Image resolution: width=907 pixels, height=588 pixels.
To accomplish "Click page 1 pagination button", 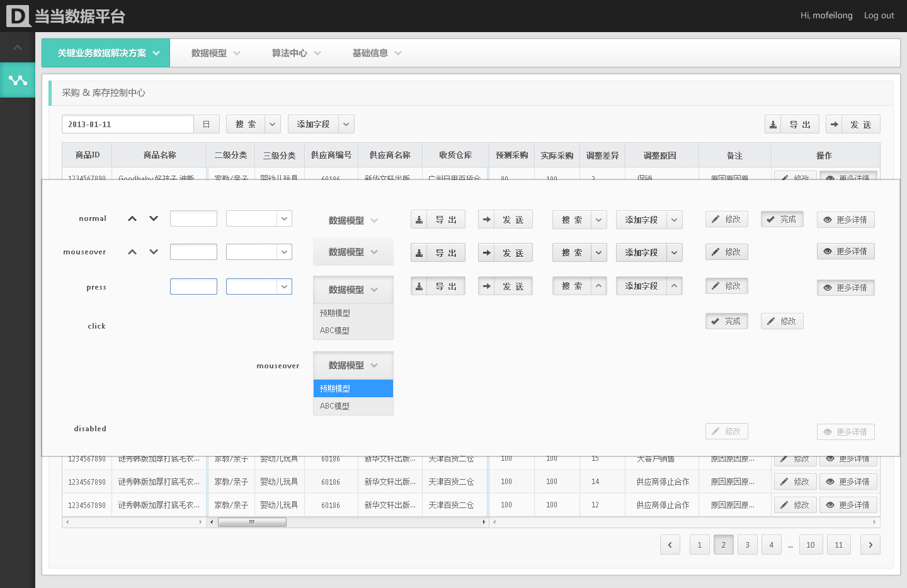I will 700,545.
